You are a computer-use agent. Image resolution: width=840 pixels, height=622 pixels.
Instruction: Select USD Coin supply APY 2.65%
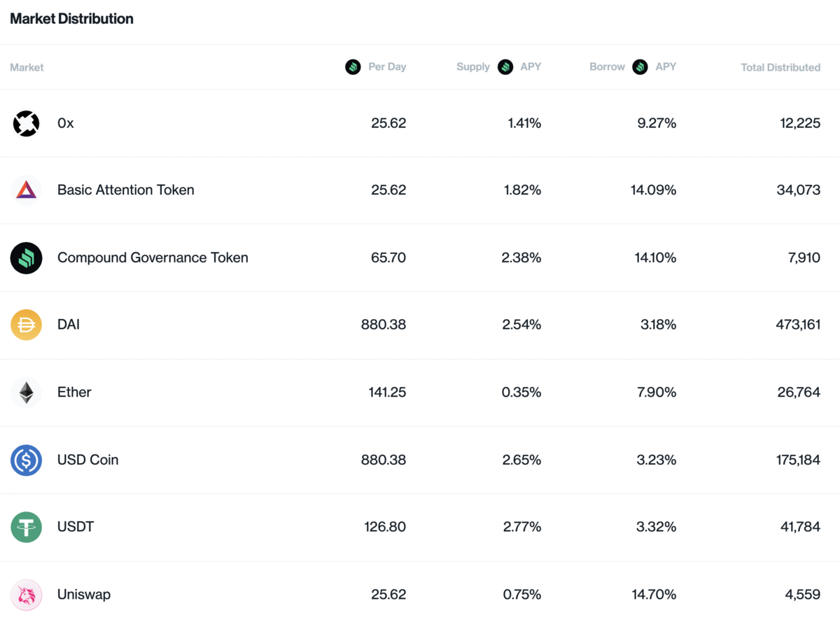coord(521,460)
